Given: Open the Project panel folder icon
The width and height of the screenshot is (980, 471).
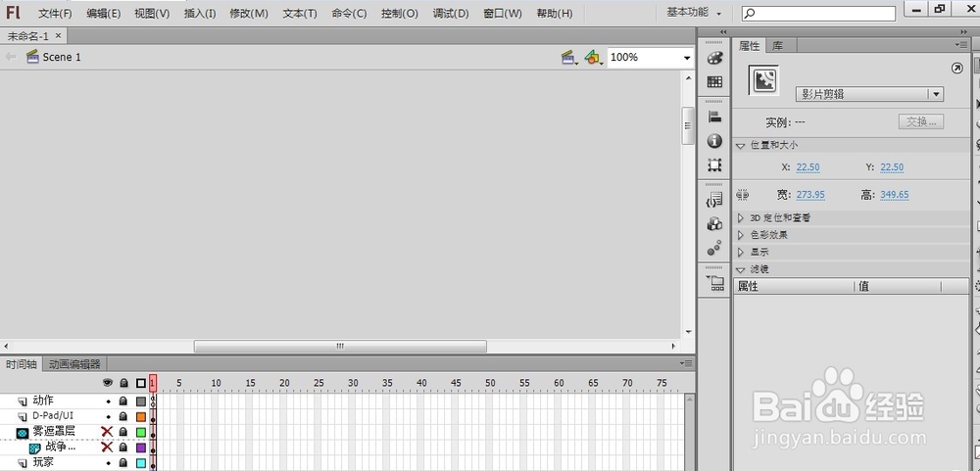Looking at the screenshot, I should (x=714, y=283).
